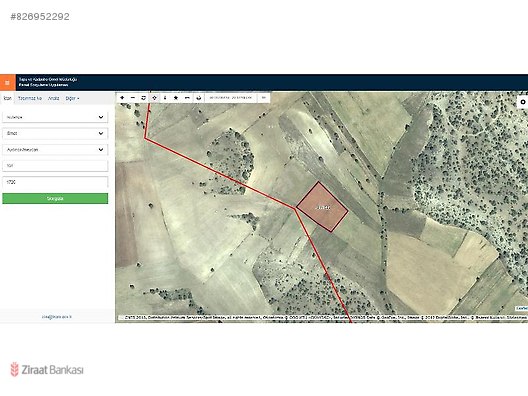The width and height of the screenshot is (528, 396).
Task: Click the star favorites icon
Action: coord(176,98)
